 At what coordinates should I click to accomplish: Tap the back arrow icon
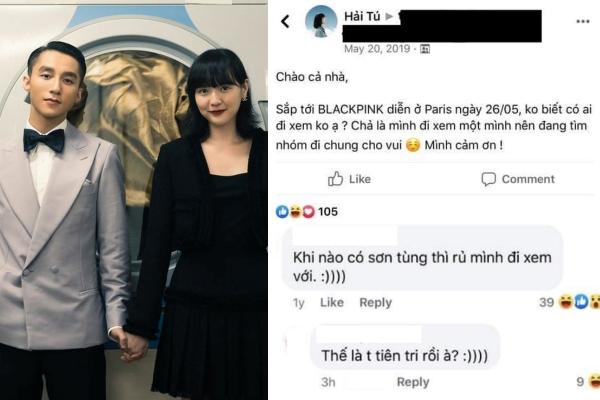[285, 22]
